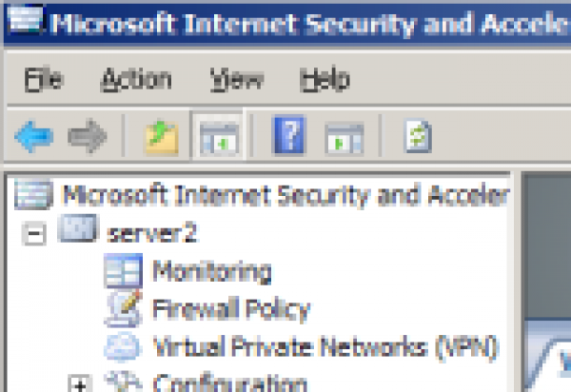Expand the Configuration tree node

tap(81, 384)
